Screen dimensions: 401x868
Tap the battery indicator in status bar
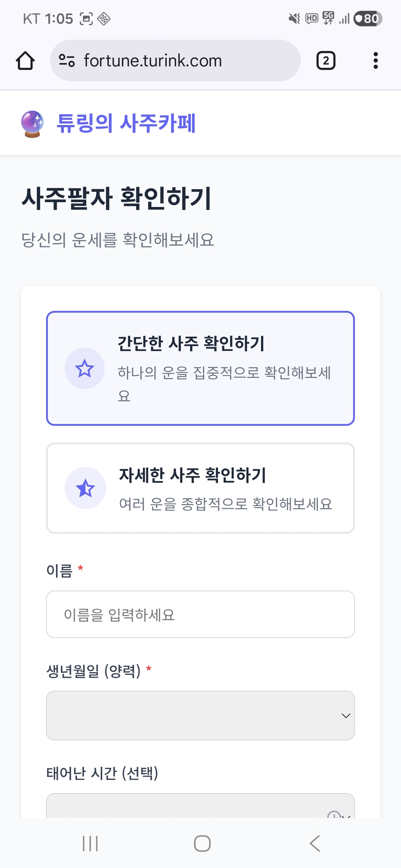(368, 19)
